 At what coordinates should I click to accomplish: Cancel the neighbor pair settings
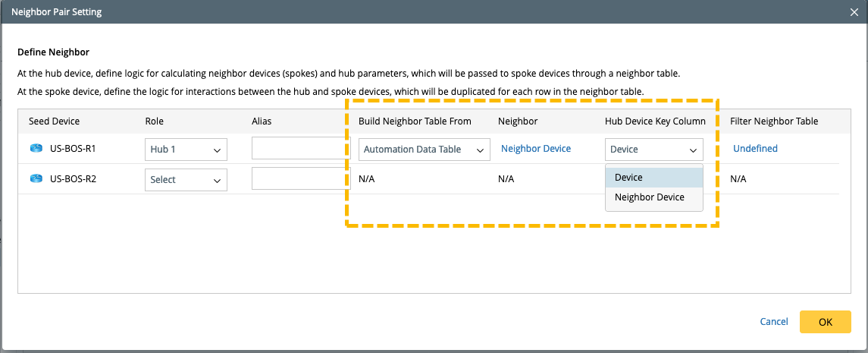(774, 322)
